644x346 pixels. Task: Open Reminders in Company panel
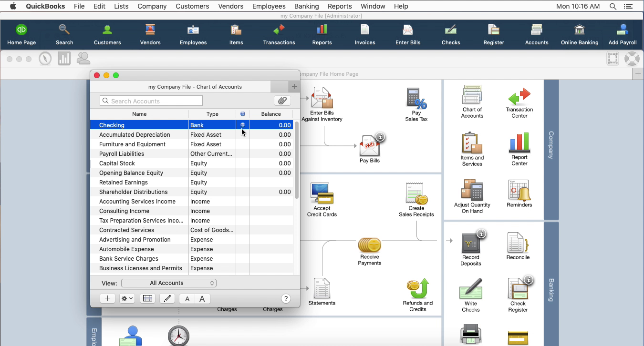(519, 193)
